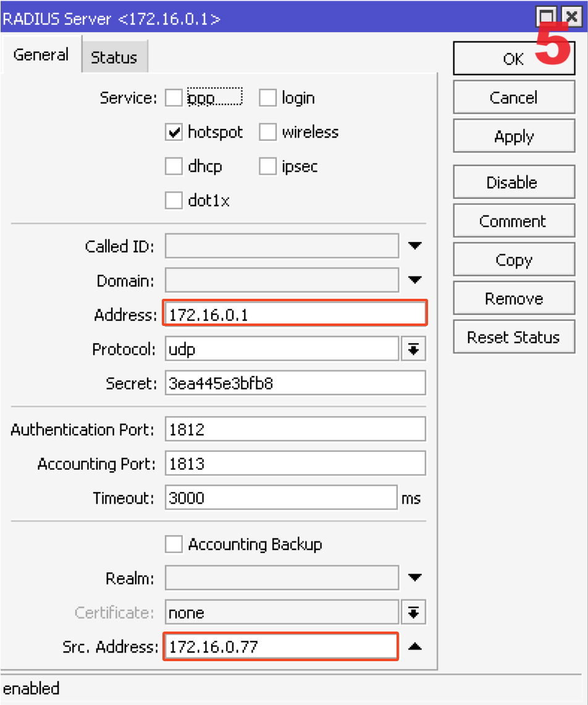Image resolution: width=588 pixels, height=705 pixels.
Task: Enable the login service checkbox
Action: click(x=267, y=98)
